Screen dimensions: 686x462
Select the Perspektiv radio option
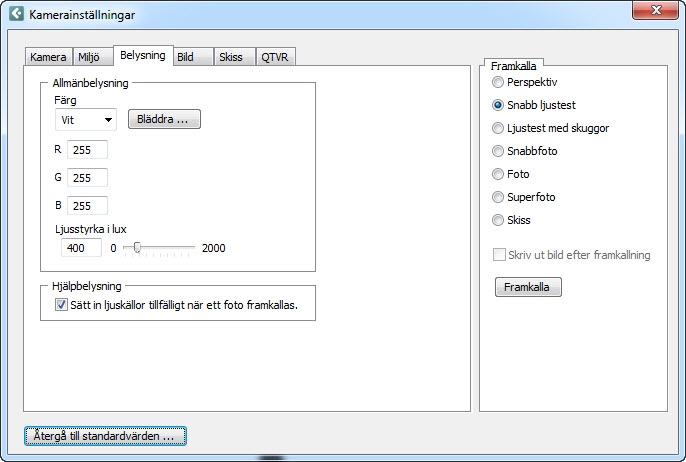point(498,82)
